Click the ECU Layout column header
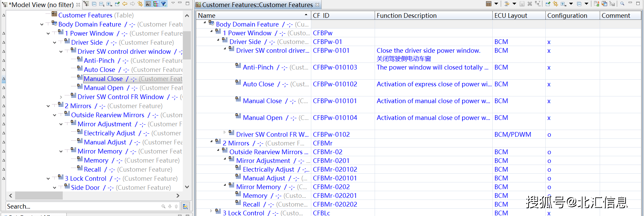The width and height of the screenshot is (644, 216). [x=518, y=15]
